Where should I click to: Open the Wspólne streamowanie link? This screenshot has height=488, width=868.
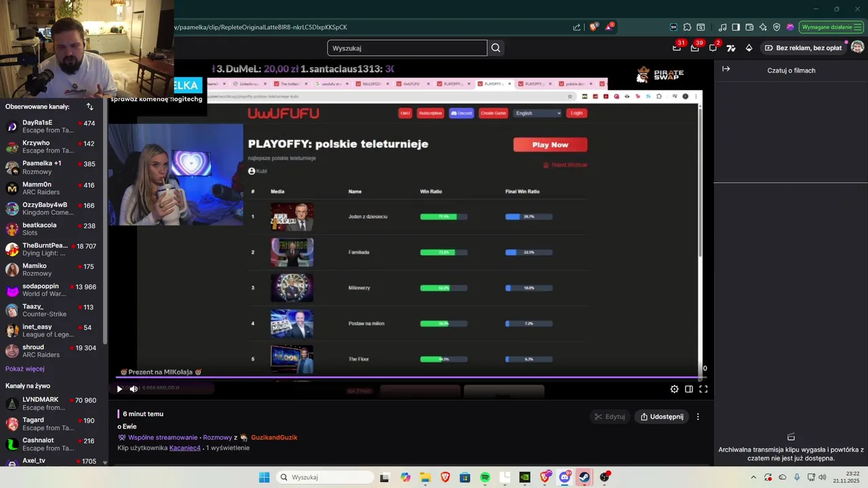163,437
